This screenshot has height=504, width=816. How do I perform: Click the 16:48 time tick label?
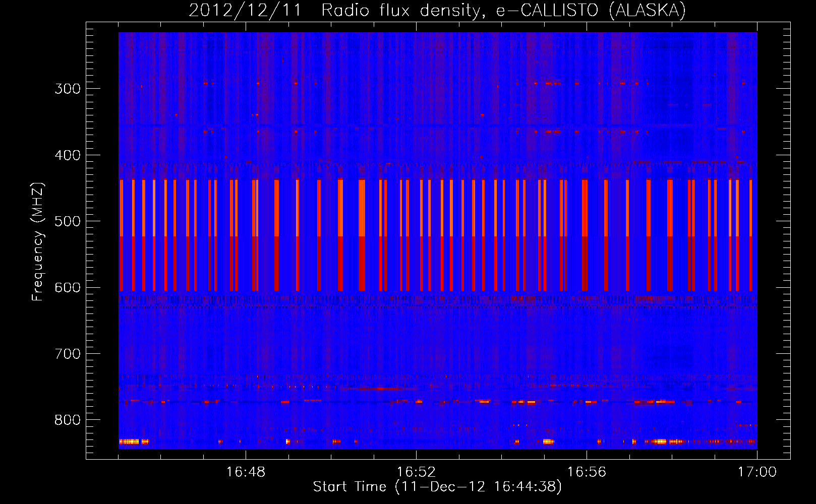click(x=246, y=472)
